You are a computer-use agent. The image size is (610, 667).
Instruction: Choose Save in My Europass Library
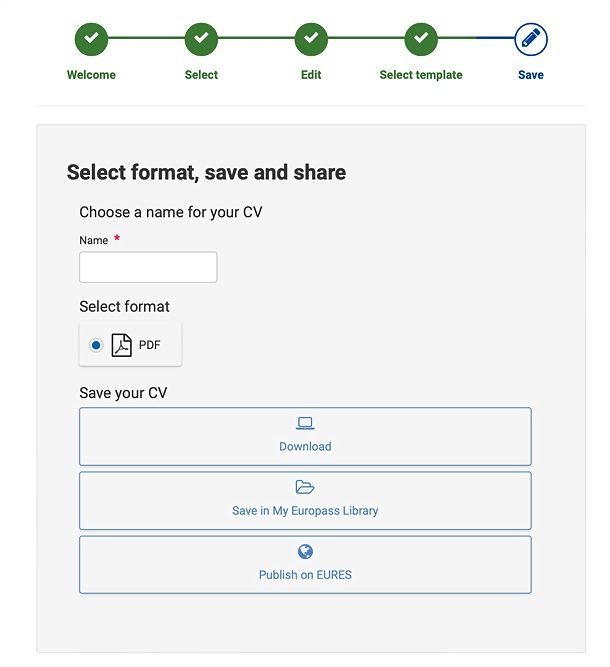(305, 501)
